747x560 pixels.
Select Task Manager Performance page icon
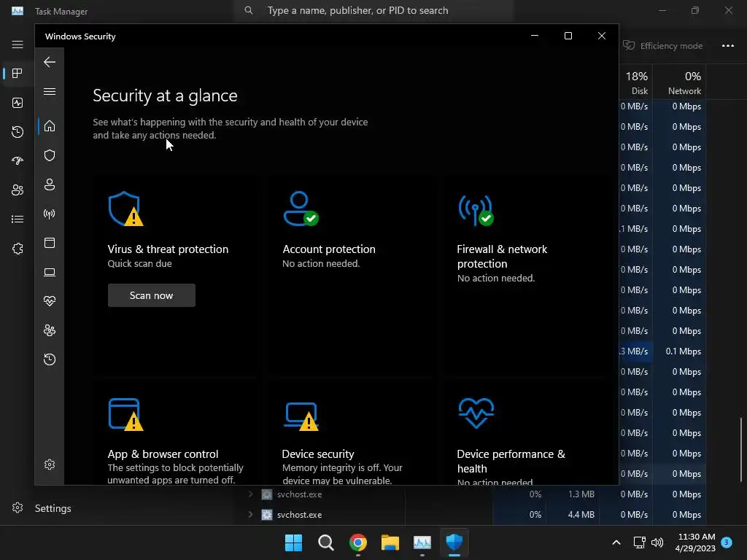click(18, 103)
